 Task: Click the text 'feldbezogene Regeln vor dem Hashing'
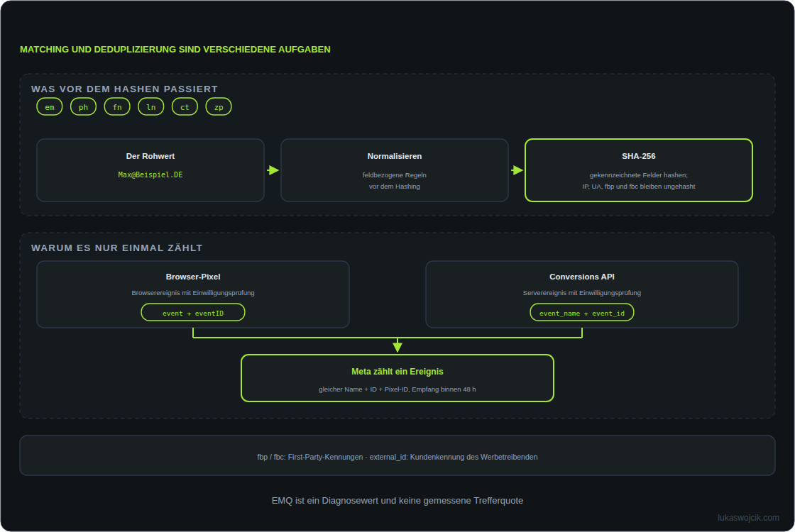pos(395,181)
